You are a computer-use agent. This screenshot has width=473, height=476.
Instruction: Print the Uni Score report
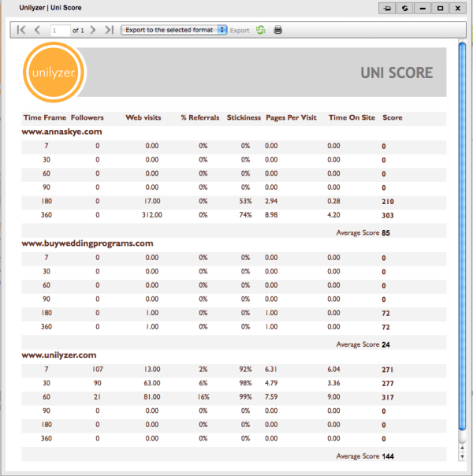click(277, 30)
